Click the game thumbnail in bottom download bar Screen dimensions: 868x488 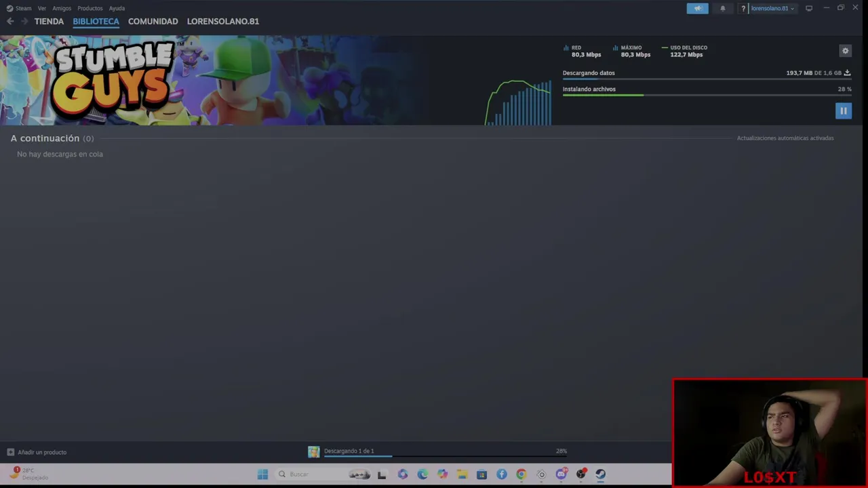point(313,452)
